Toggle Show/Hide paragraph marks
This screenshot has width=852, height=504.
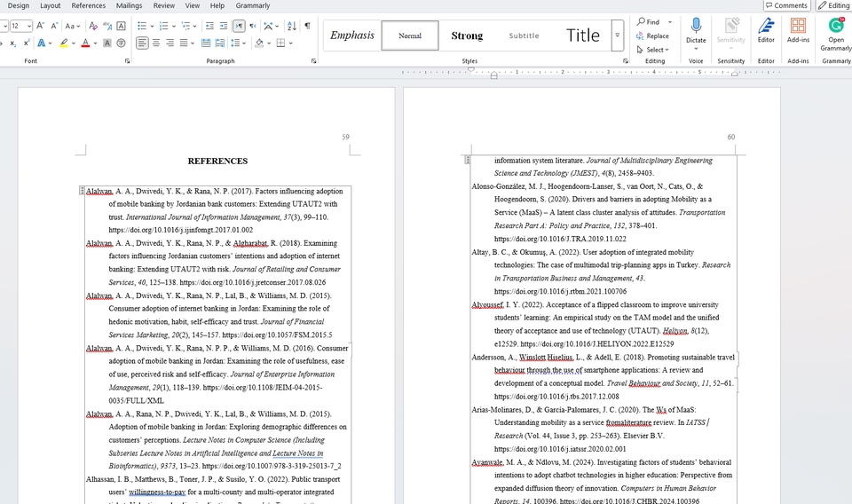(x=307, y=26)
